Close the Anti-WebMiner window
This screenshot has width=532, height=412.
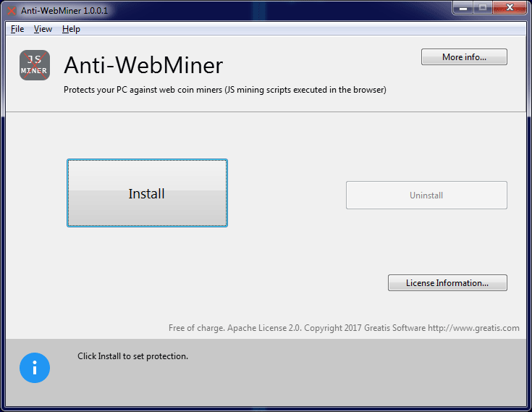509,8
